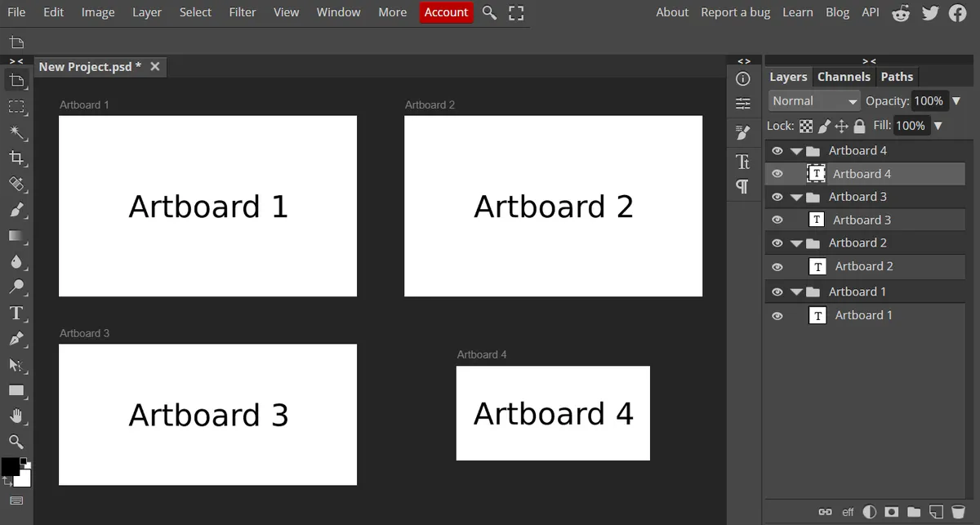Select the Crop tool

(16, 158)
